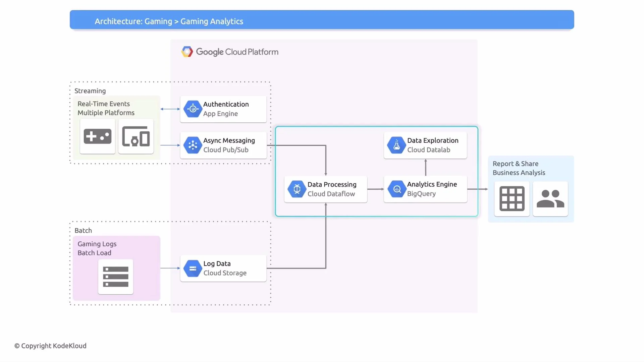Select the 'Async Messaging' label
The image size is (644, 362).
click(229, 140)
